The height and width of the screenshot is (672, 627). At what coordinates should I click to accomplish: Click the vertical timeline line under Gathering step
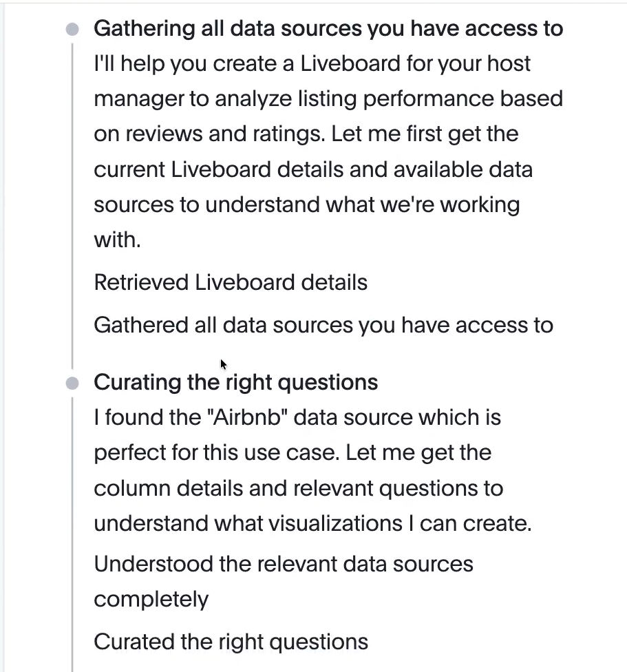[x=72, y=207]
